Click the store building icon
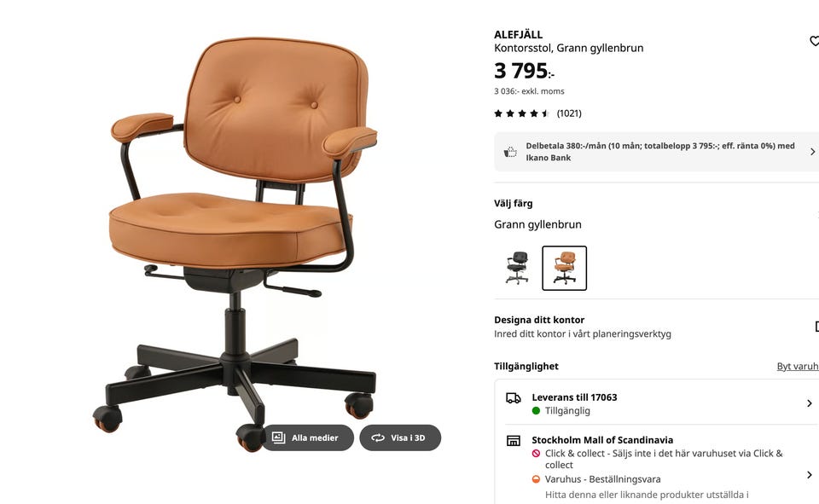The width and height of the screenshot is (819, 504). (x=514, y=441)
